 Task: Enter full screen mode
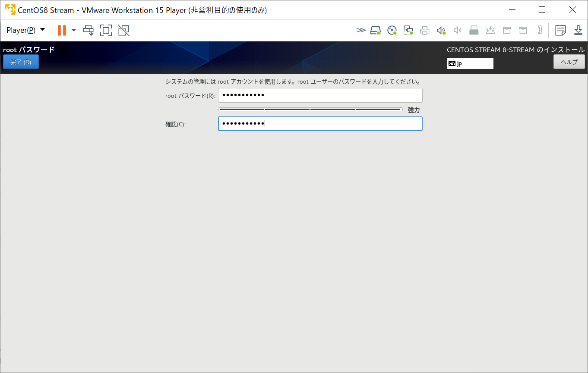click(106, 30)
